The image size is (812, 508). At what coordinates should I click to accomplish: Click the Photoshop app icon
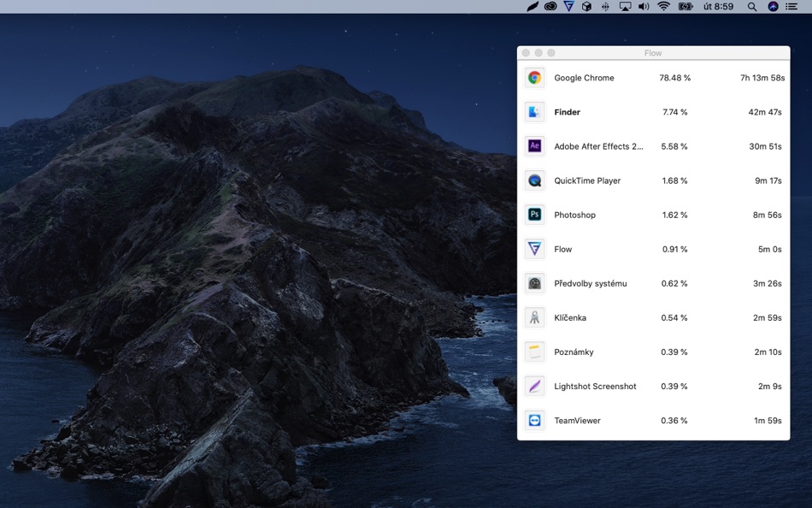pos(534,215)
